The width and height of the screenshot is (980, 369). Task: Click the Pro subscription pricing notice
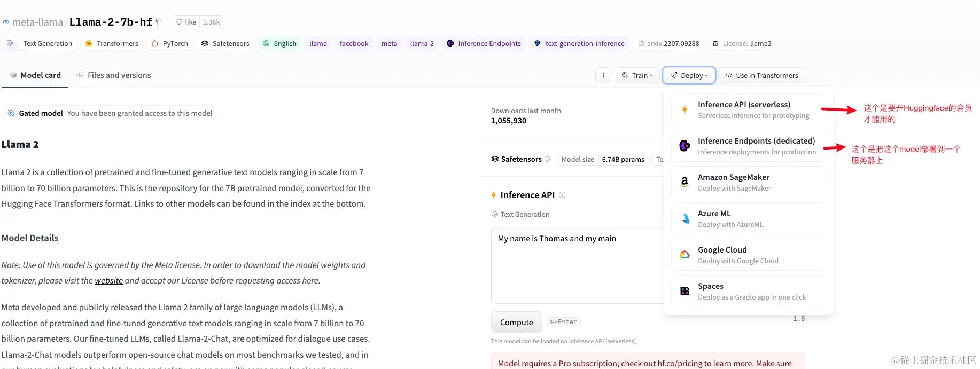[648, 362]
